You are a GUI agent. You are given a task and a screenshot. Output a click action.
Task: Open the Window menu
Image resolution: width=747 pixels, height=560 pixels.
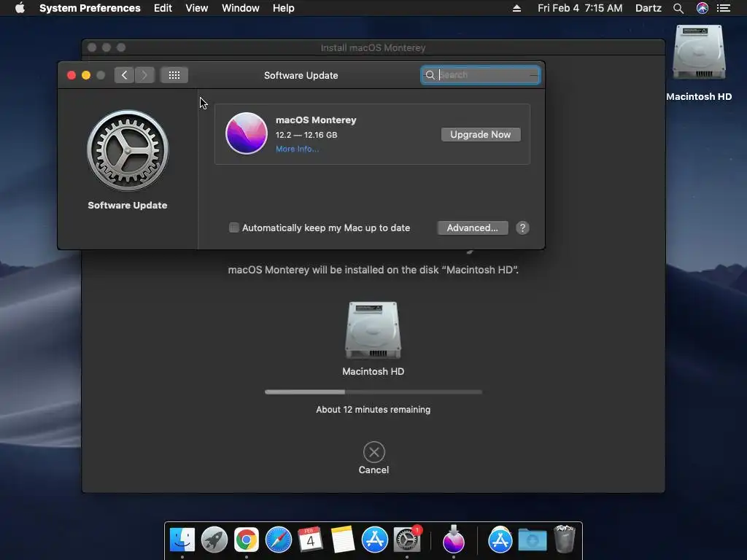pos(240,8)
